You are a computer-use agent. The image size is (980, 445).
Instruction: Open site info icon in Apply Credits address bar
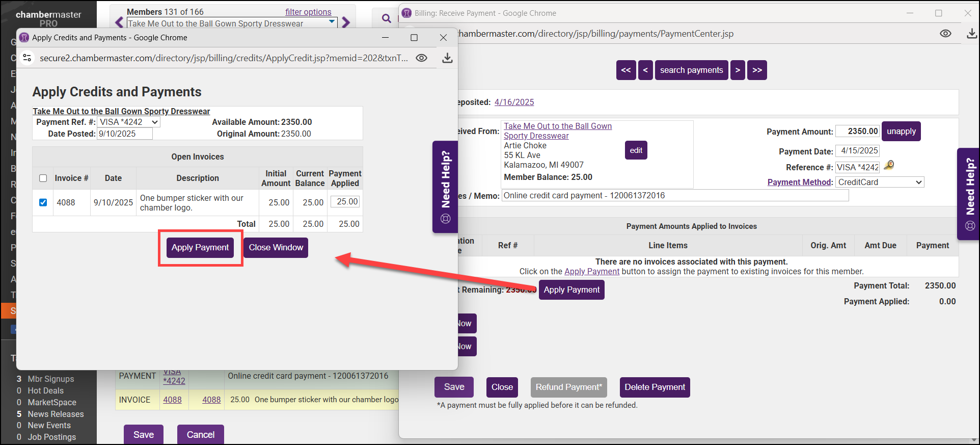(28, 58)
